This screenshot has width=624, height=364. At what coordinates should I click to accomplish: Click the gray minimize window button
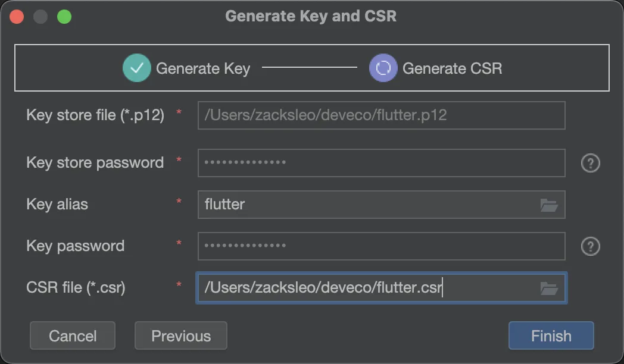[x=40, y=17]
